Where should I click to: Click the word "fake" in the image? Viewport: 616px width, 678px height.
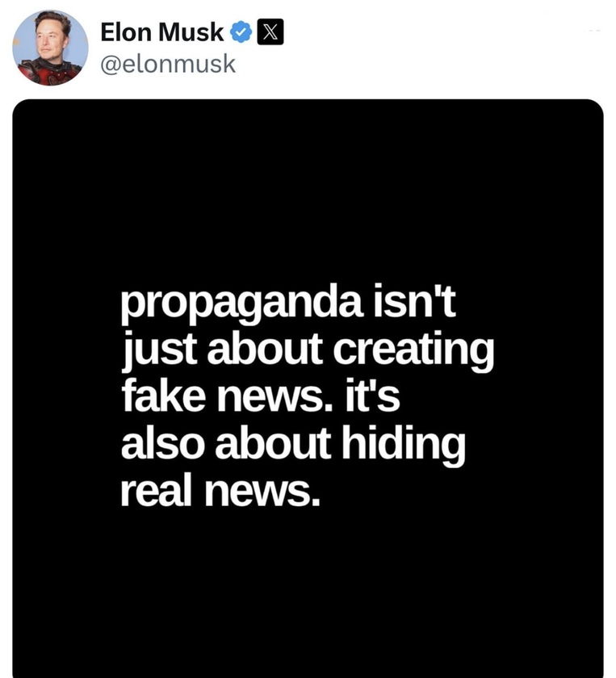pos(163,395)
